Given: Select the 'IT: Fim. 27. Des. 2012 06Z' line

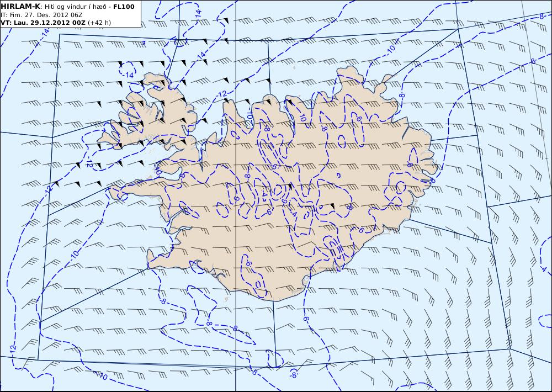Looking at the screenshot, I should (x=41, y=15).
